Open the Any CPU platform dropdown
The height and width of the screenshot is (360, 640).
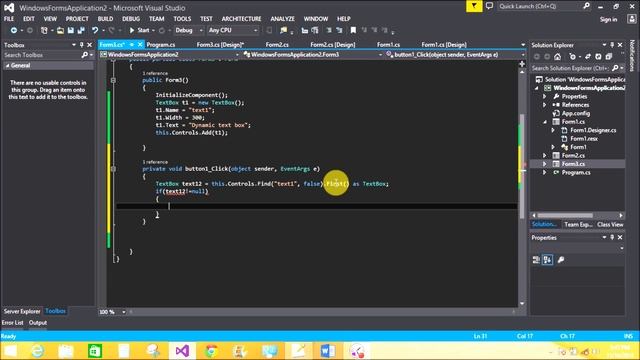(x=233, y=30)
